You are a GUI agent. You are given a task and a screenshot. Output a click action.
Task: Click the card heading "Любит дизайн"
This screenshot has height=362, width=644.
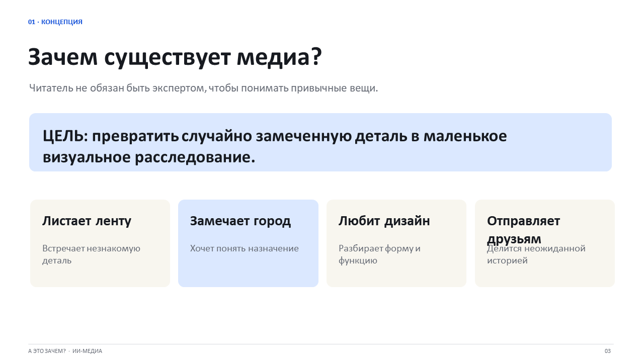coord(384,221)
